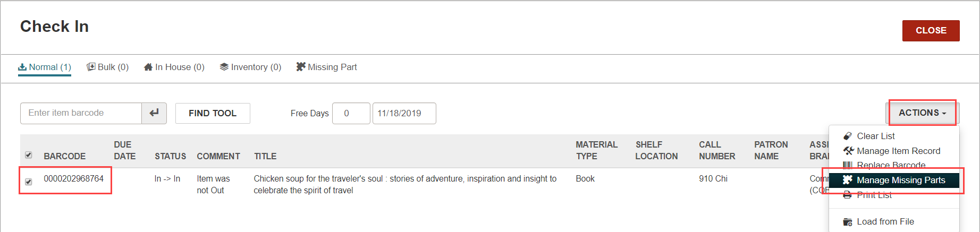Click the red CLOSE button
Screen dimensions: 980x232
[x=931, y=31]
